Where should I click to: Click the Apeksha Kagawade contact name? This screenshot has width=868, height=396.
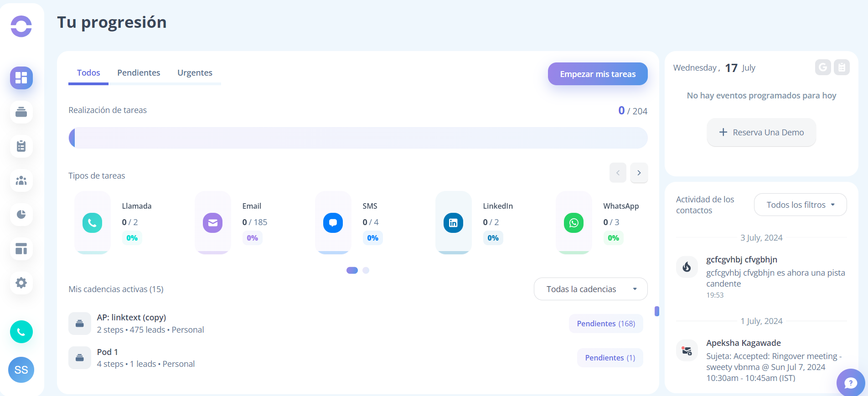tap(744, 343)
